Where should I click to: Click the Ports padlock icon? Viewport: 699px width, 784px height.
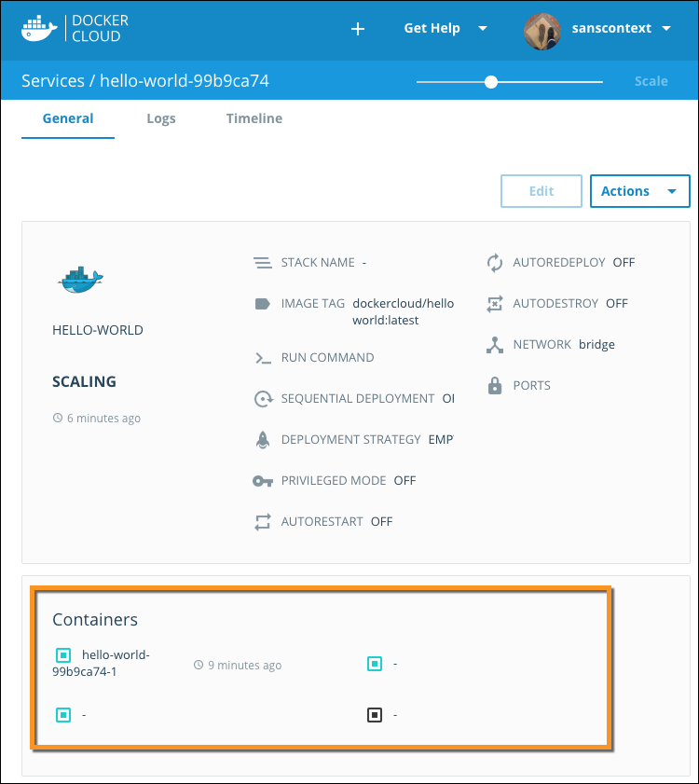pos(495,385)
